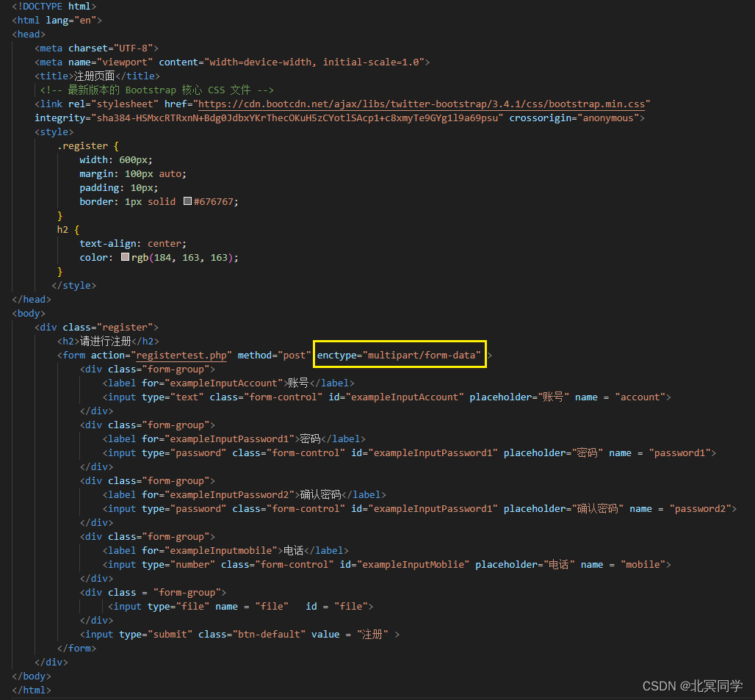Open the registertest.php action link
The image size is (755, 700).
click(x=181, y=356)
